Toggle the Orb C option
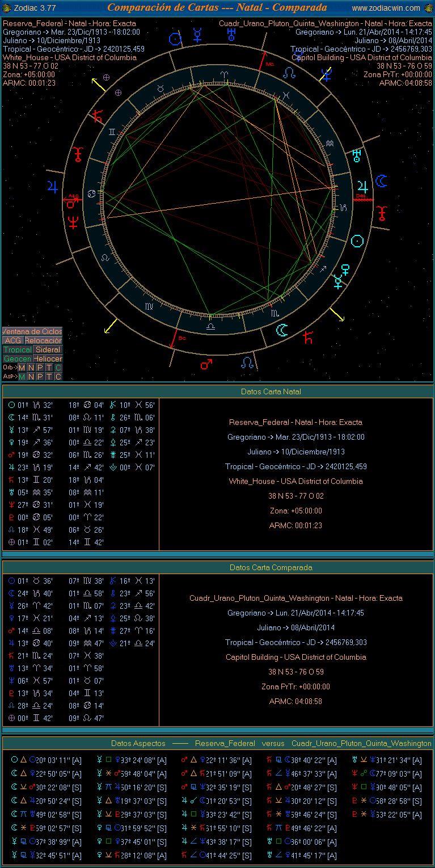Viewport: 435px width, 868px height. point(58,368)
